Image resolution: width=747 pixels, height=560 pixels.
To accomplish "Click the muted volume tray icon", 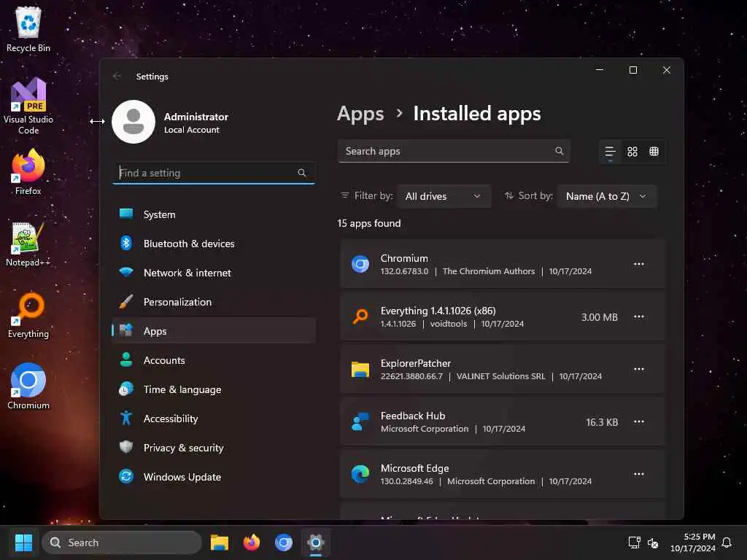I will point(653,542).
